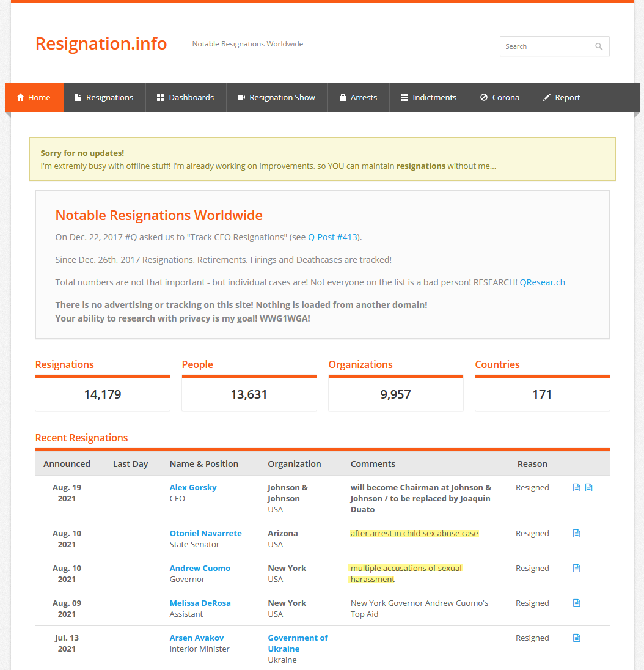
Task: Follow the Q-Post #413 link
Action: click(x=332, y=237)
